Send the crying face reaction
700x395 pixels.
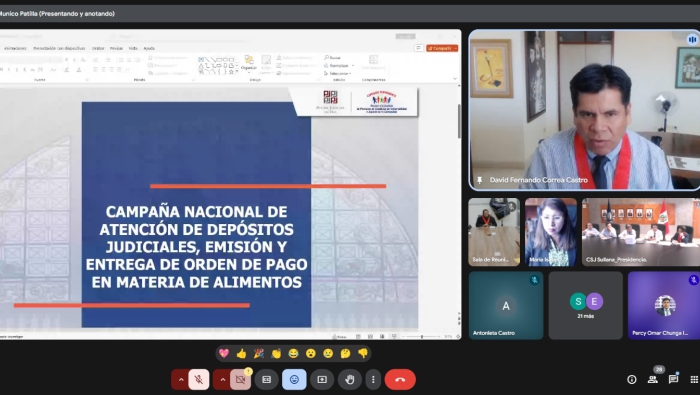coord(328,353)
